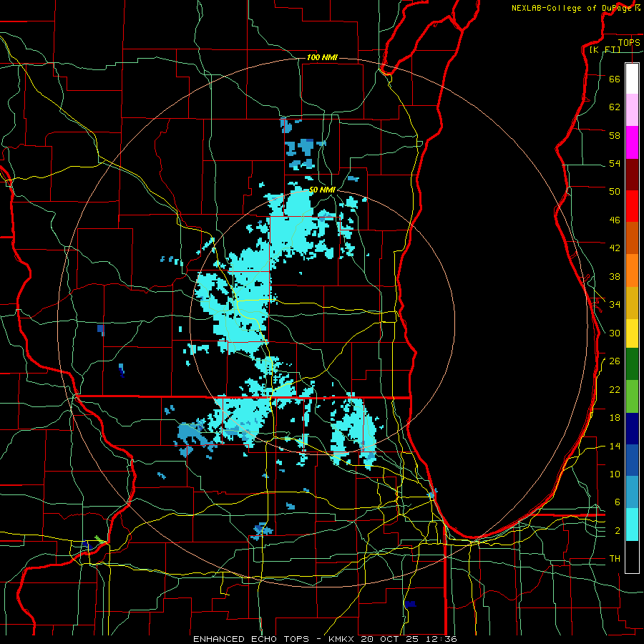Viewport: 644px width, 644px height.
Task: Select the white swatch in the legend
Action: [632, 79]
